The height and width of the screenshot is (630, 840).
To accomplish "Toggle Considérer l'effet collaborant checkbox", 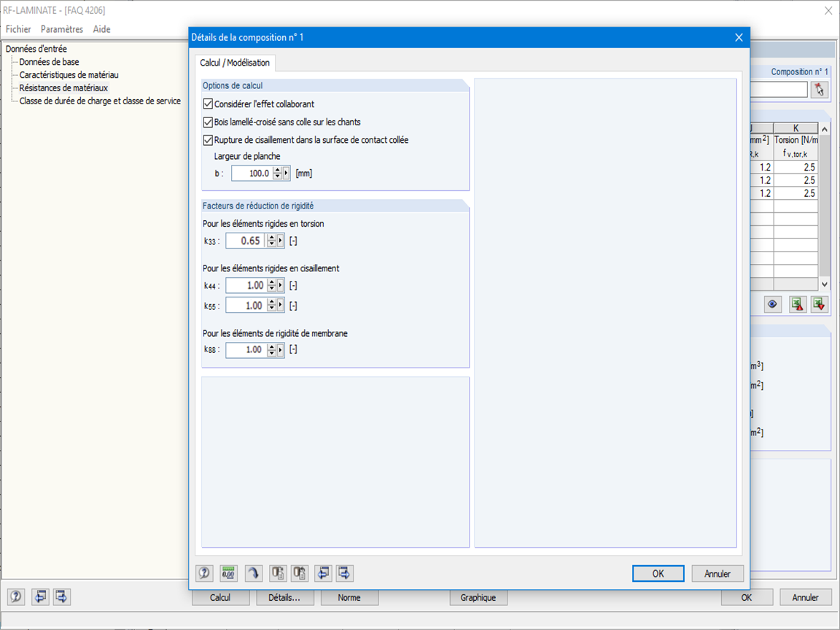I will 209,104.
